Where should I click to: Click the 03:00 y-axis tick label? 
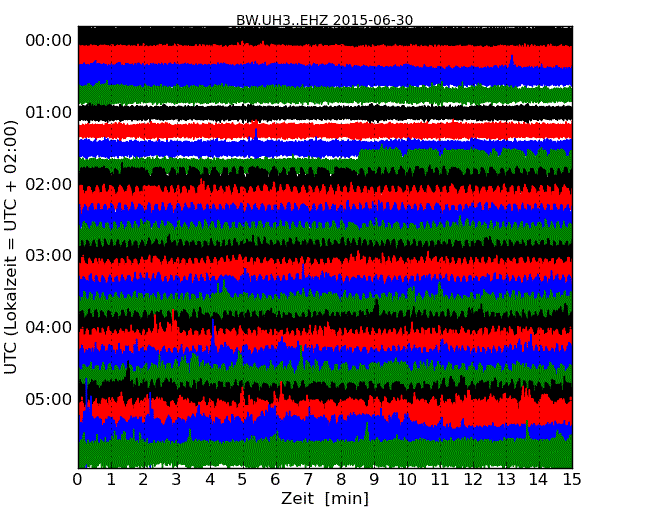coord(49,255)
